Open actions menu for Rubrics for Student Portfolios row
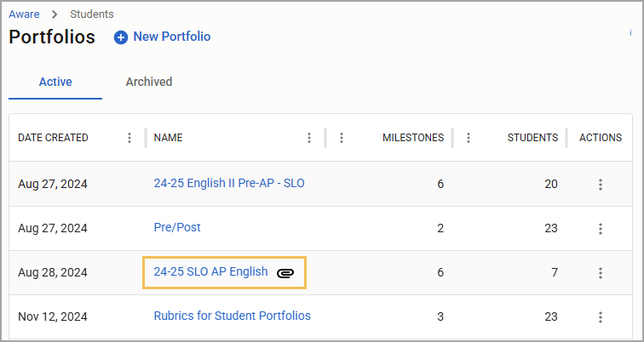The height and width of the screenshot is (342, 644). (601, 317)
